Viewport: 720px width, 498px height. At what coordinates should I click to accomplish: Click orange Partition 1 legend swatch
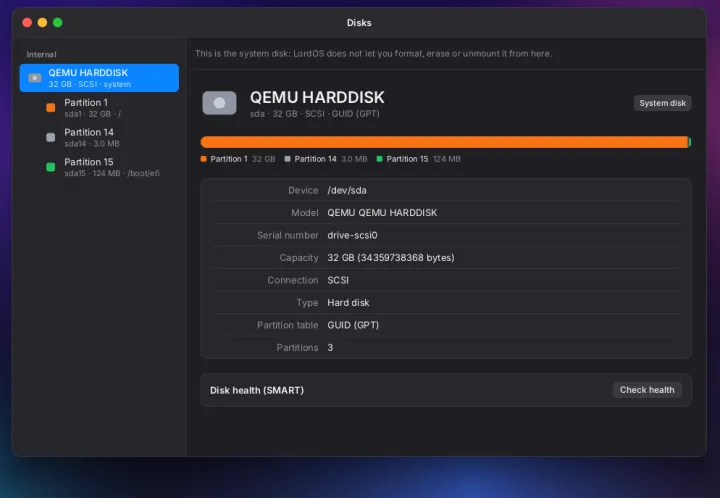coord(203,159)
